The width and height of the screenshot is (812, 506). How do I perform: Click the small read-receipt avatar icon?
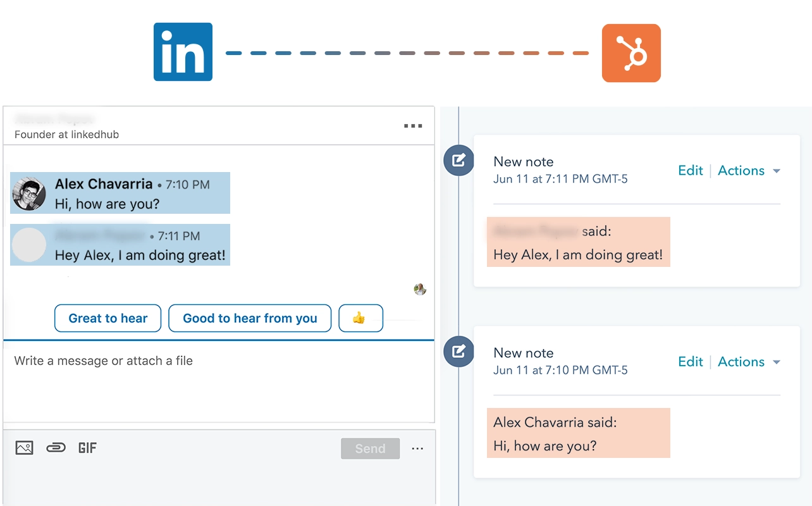(420, 289)
